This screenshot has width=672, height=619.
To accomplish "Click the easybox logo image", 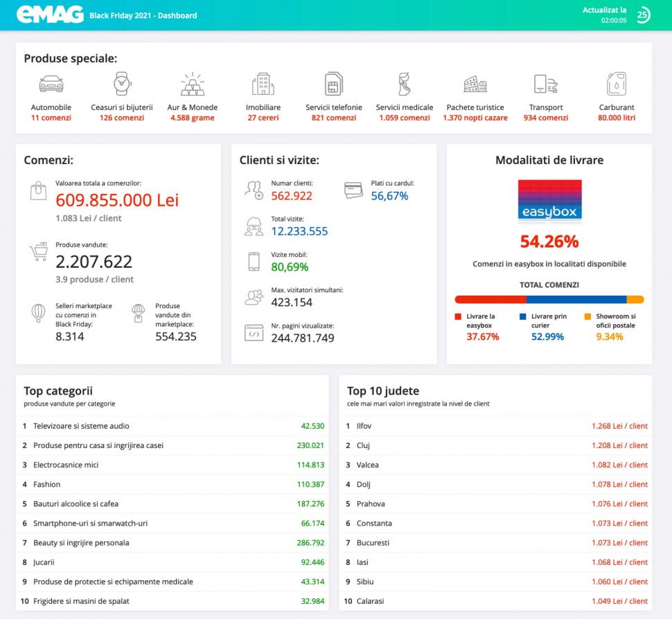I will [x=549, y=201].
